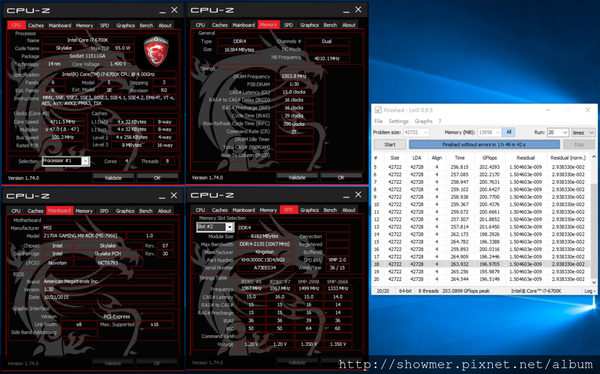
Task: Click the MSI dragon shield logo
Action: click(156, 52)
